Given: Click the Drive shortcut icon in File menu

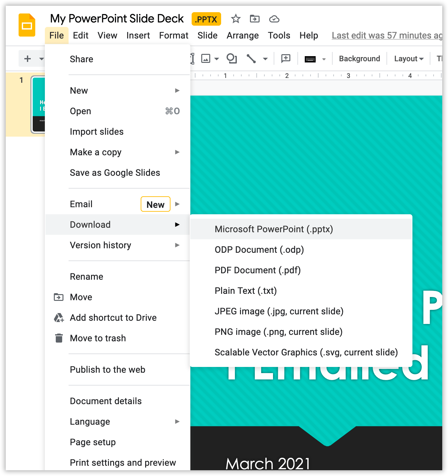Looking at the screenshot, I should (59, 318).
